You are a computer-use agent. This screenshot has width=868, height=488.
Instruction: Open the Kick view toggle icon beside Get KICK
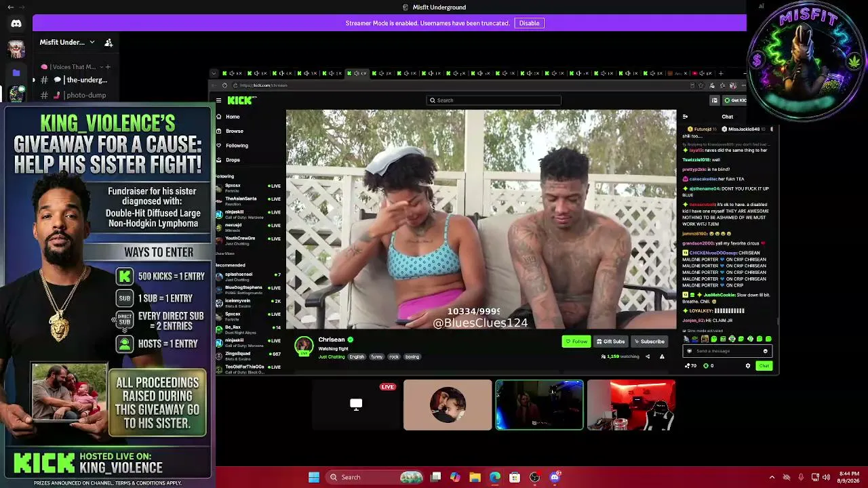[x=714, y=100]
